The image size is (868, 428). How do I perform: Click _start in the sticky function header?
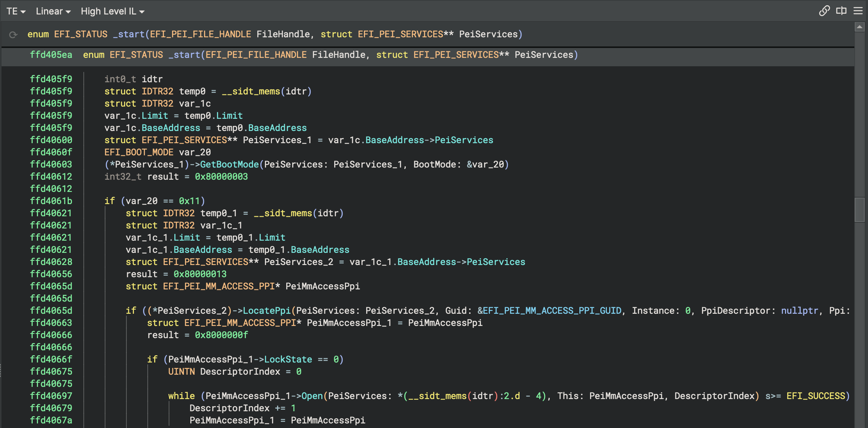(128, 34)
